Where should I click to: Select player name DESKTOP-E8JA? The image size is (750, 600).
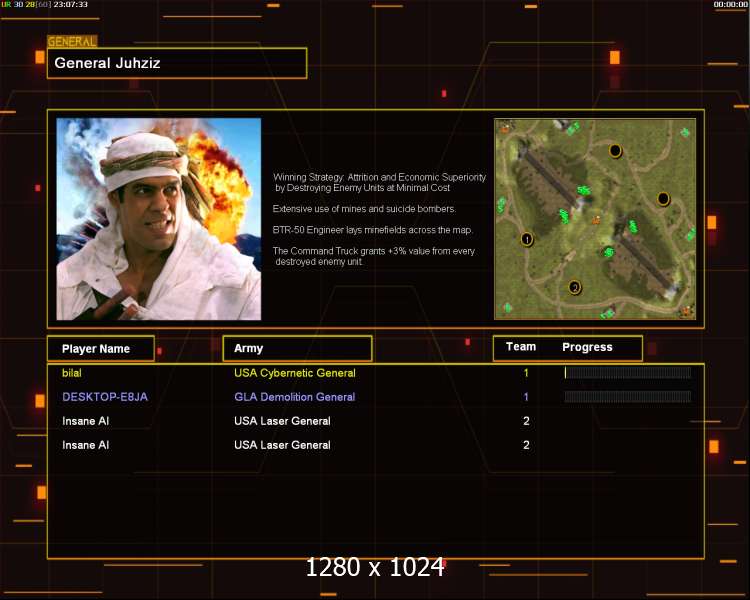pos(105,397)
